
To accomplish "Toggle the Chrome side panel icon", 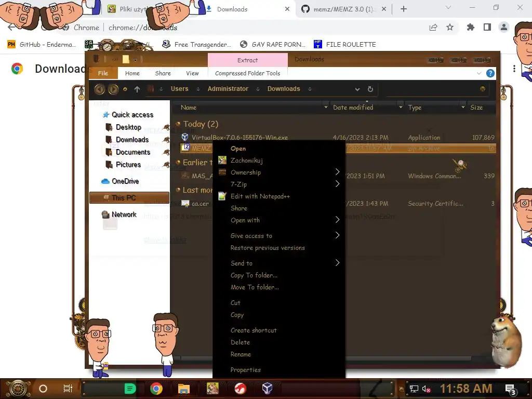I will click(x=487, y=28).
